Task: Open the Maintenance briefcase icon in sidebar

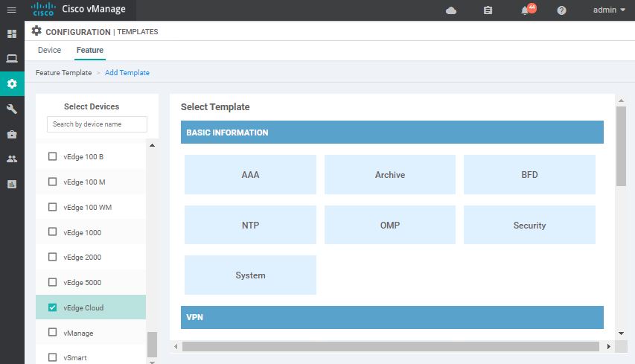Action: pyautogui.click(x=12, y=134)
